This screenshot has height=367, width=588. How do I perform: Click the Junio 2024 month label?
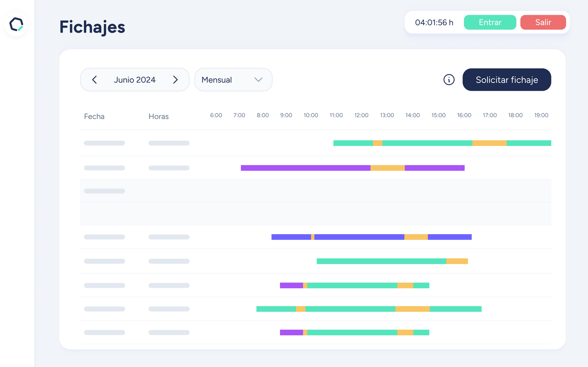[x=135, y=80]
